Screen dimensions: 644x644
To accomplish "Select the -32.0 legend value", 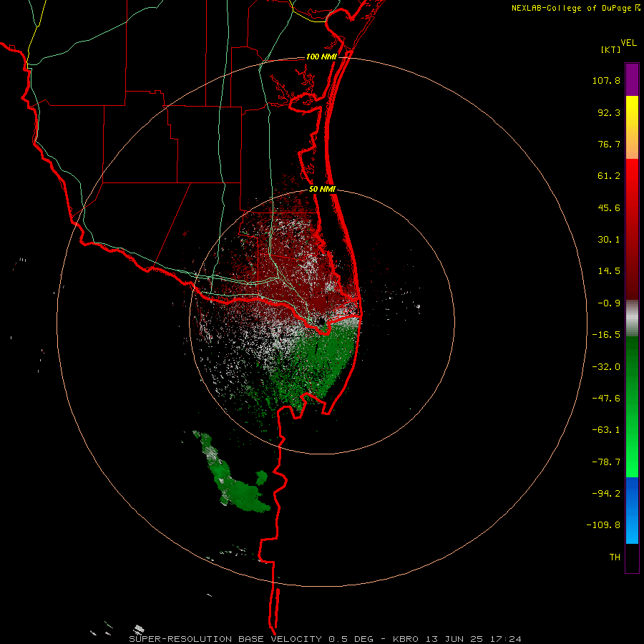I will [606, 367].
